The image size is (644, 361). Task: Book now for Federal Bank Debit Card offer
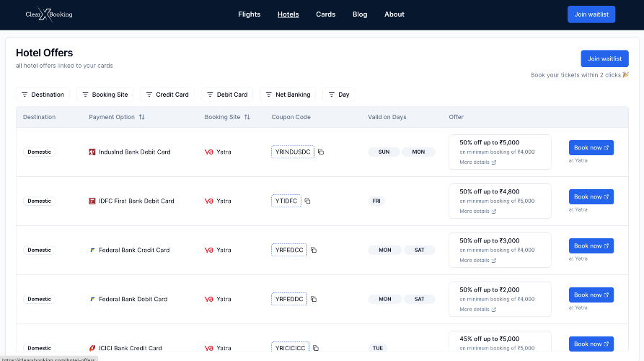pos(591,295)
